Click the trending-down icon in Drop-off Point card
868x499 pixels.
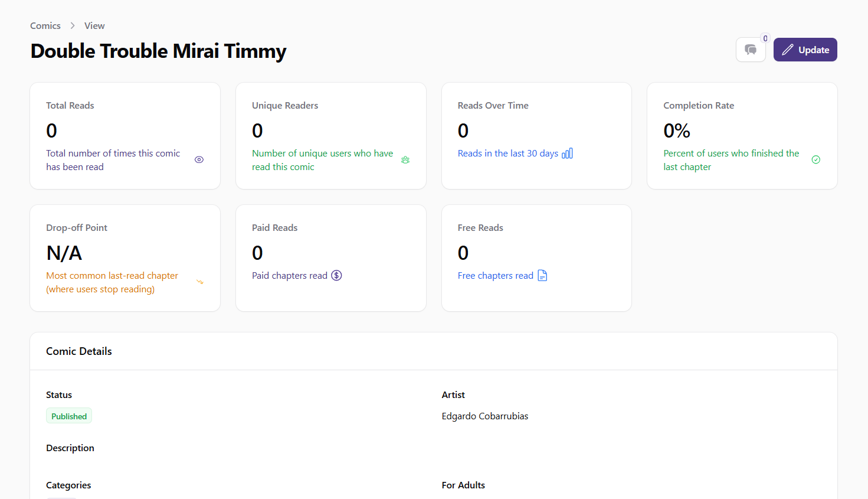click(x=200, y=282)
